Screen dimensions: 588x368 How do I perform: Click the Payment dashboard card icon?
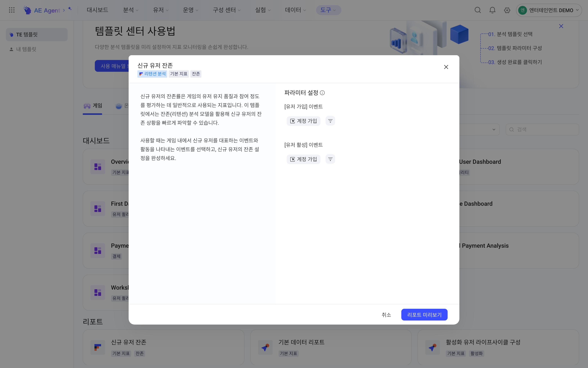point(98,251)
